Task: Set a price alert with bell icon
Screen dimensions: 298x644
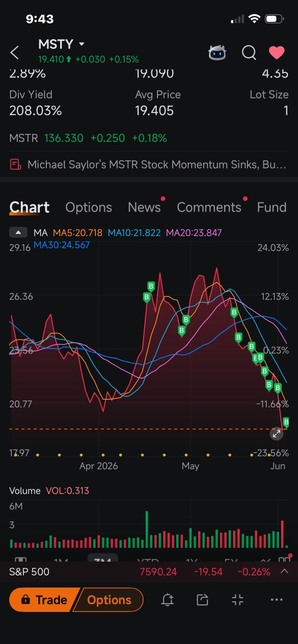Action: click(x=167, y=600)
